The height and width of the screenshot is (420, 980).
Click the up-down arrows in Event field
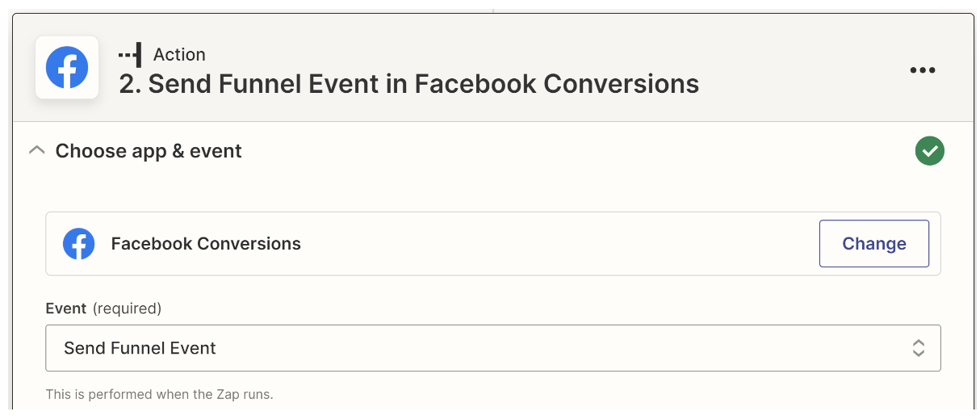click(x=919, y=348)
